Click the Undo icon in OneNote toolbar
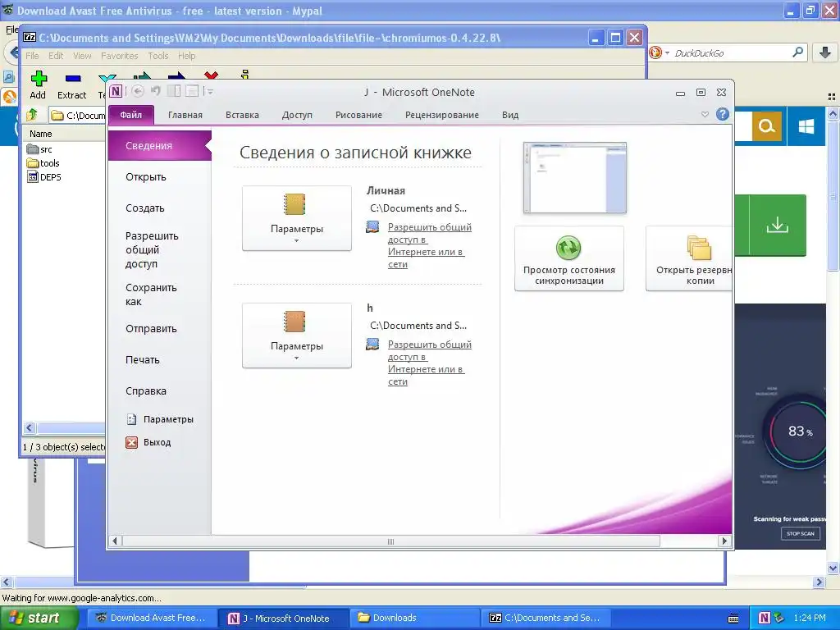This screenshot has width=840, height=630. [x=156, y=91]
